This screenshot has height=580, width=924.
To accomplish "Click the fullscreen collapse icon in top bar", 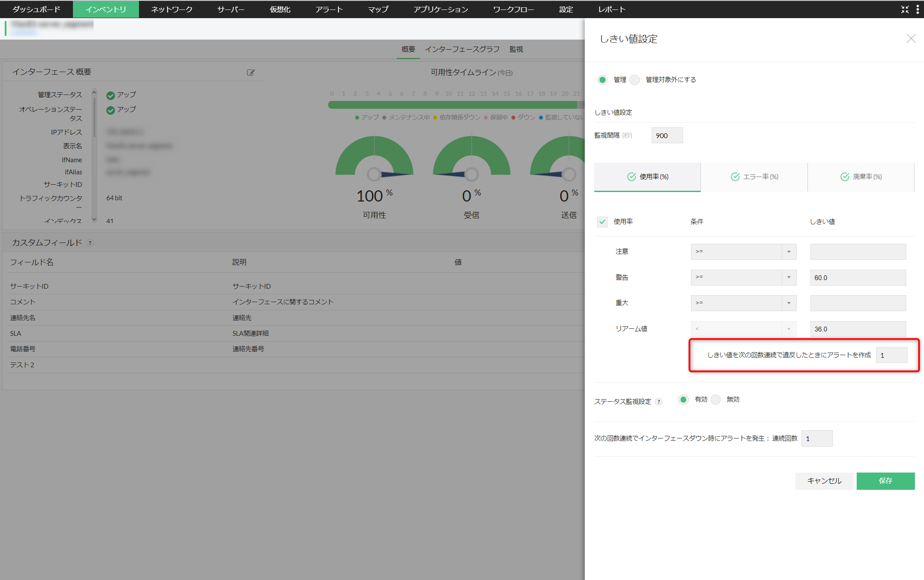I will (x=905, y=9).
